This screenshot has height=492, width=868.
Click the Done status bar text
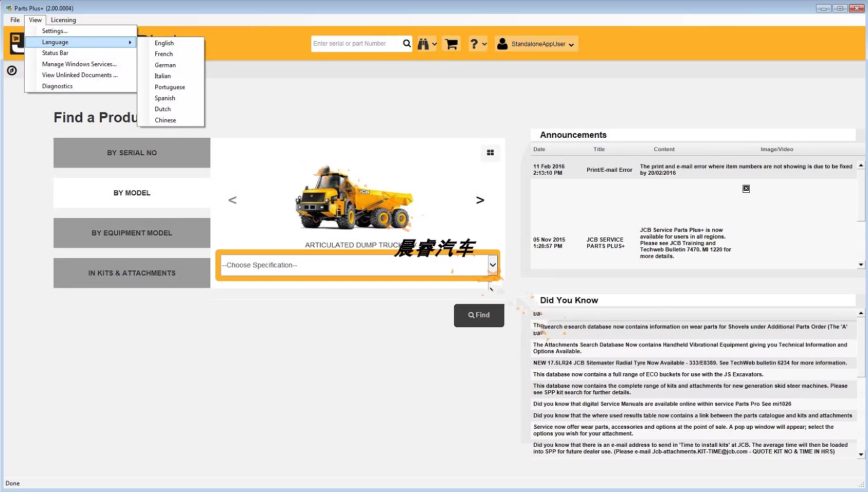click(x=13, y=483)
